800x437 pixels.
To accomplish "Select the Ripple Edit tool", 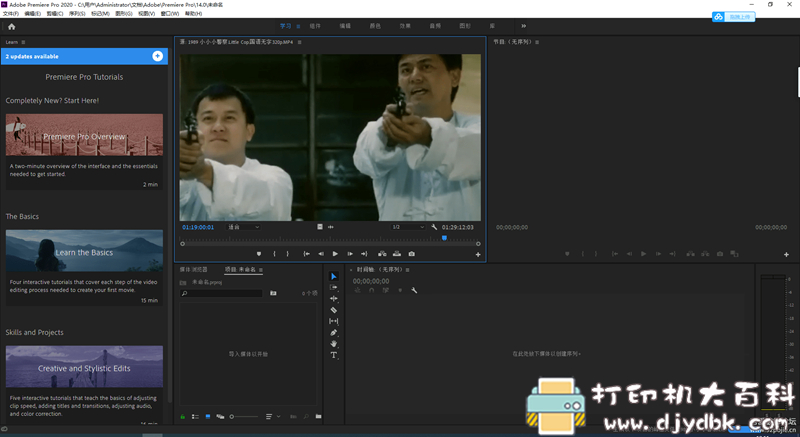I will pyautogui.click(x=334, y=299).
